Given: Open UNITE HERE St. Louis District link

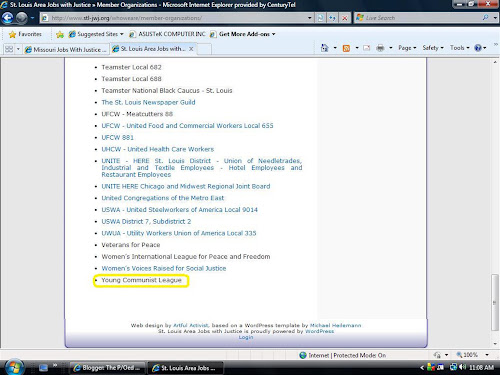Looking at the screenshot, I should click(202, 168).
